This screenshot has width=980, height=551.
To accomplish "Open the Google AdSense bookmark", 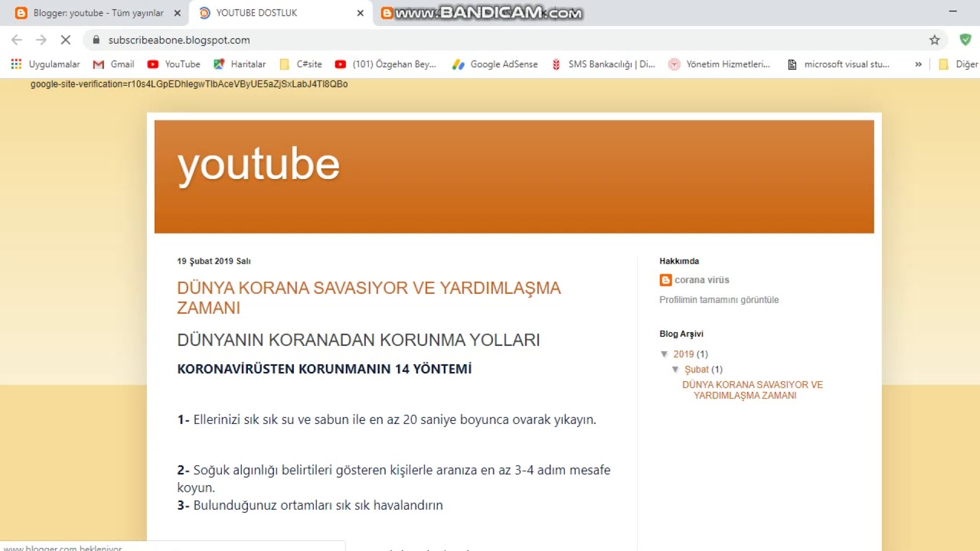I will tap(495, 64).
